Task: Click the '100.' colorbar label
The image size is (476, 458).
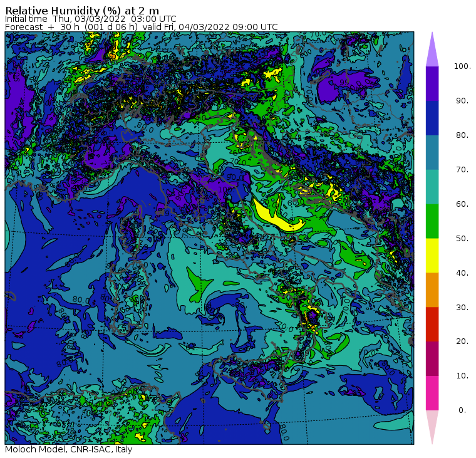Action: pos(462,66)
